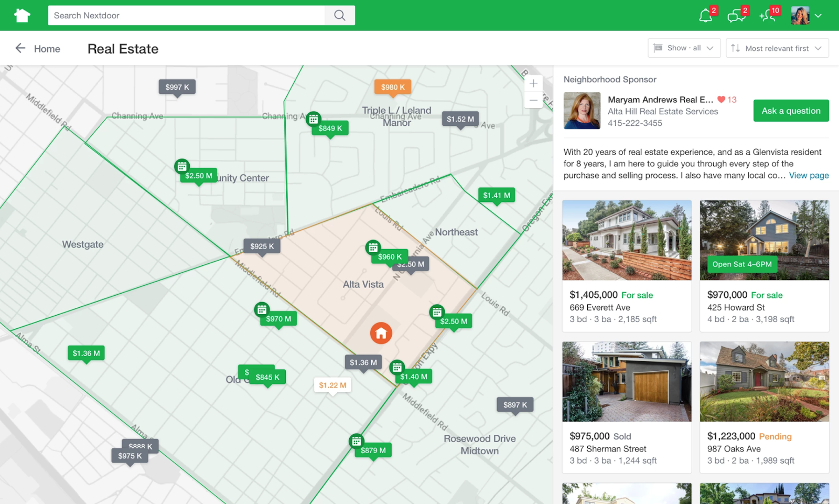
Task: Open the Most relevant first sort dropdown
Action: pyautogui.click(x=777, y=48)
